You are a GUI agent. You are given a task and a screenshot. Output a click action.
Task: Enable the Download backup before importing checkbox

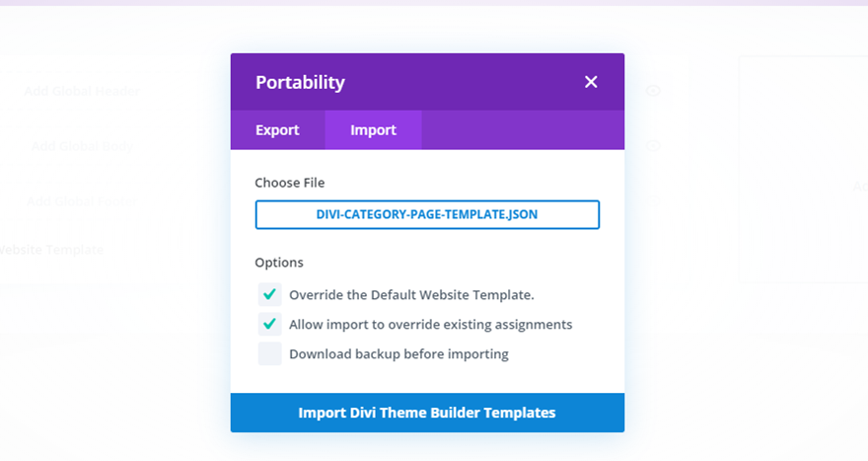click(x=270, y=353)
